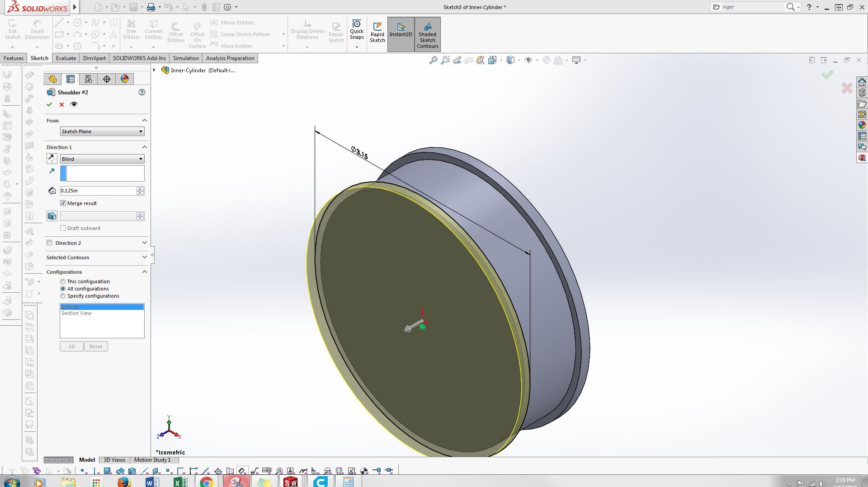Open Appearances task pane icon
The image size is (868, 487).
coord(862,125)
